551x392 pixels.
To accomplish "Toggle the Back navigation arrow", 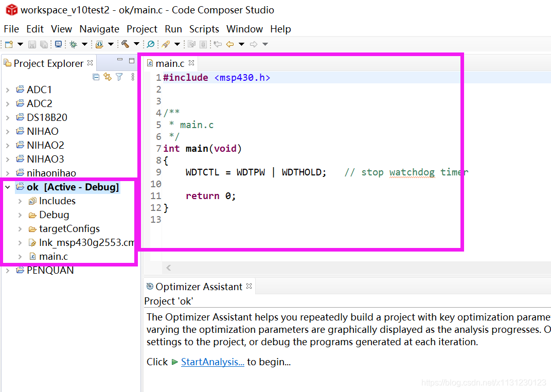I will tap(230, 44).
